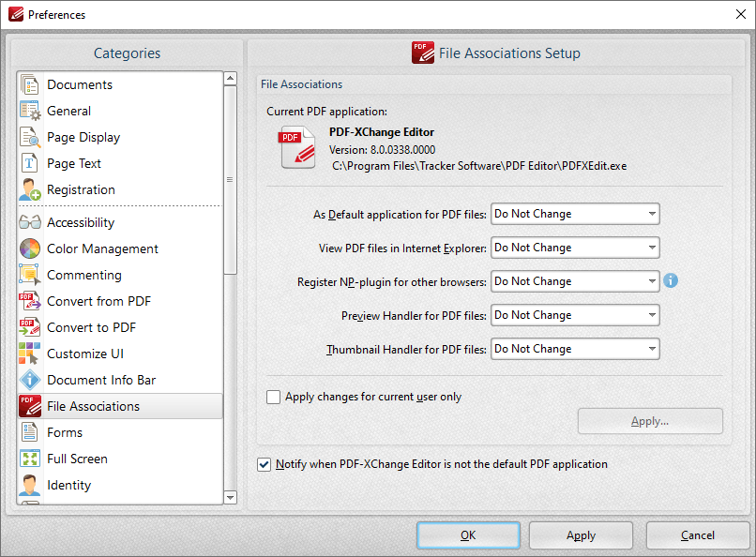Click the Version 8.0.0338.0000 text
The height and width of the screenshot is (557, 756).
pyautogui.click(x=382, y=150)
